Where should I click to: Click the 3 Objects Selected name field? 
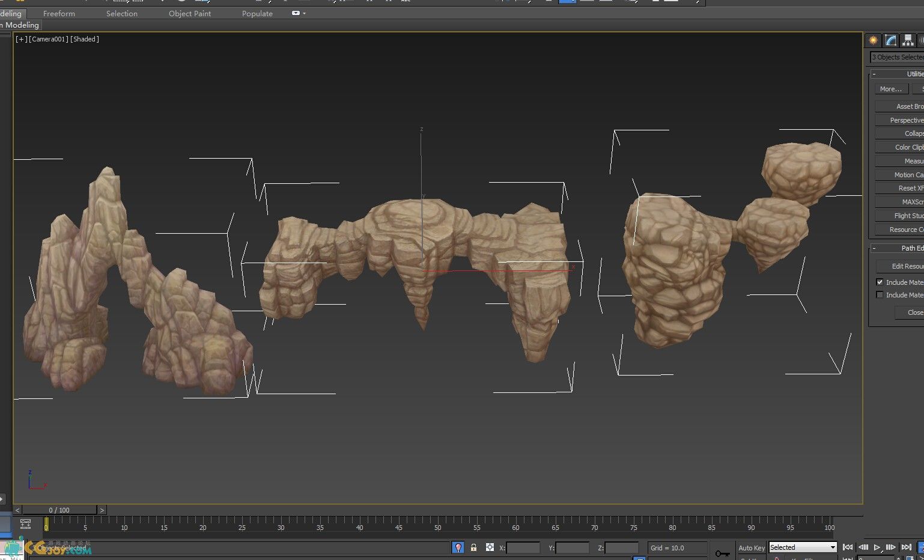[x=897, y=57]
